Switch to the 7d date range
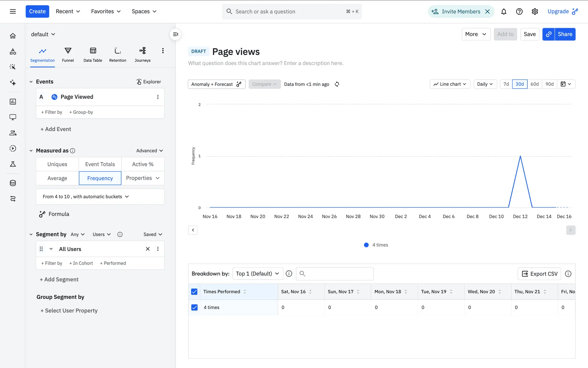Image resolution: width=588 pixels, height=368 pixels. (506, 84)
